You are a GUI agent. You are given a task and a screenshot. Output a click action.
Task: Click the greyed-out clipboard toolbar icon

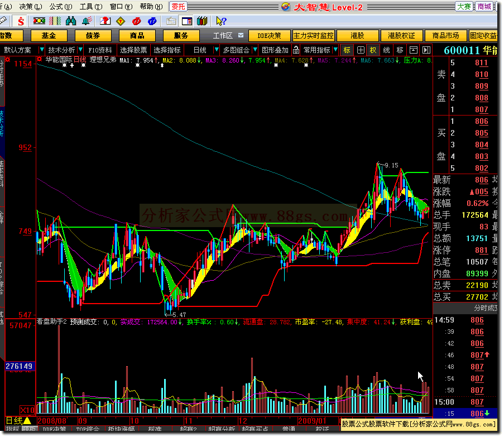(171, 21)
